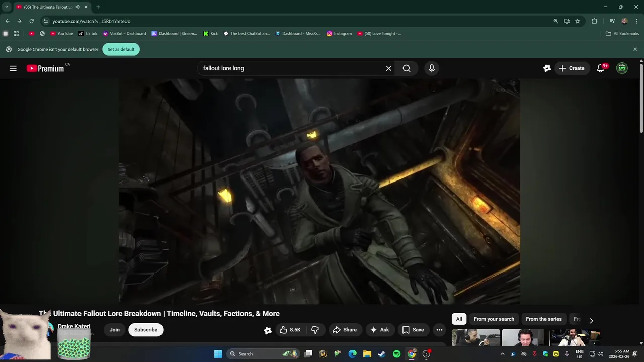The width and height of the screenshot is (644, 362).
Task: Like the video with thumbs up
Action: (290, 330)
